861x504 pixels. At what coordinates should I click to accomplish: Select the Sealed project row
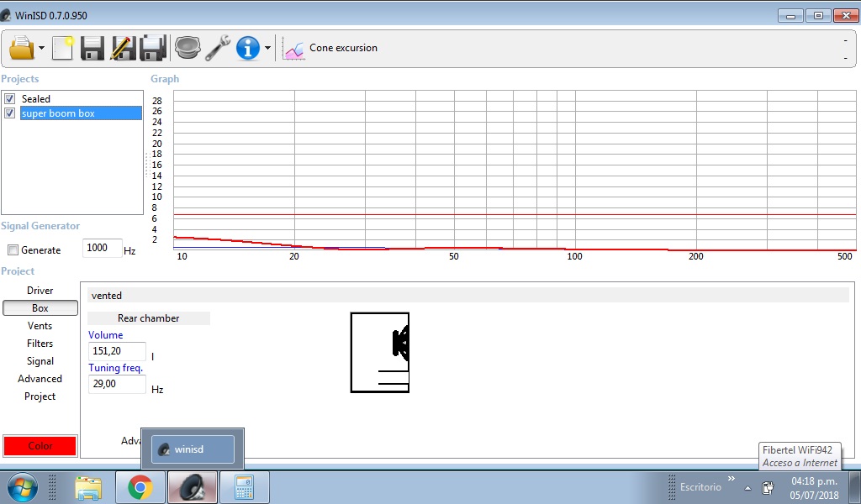coord(82,99)
